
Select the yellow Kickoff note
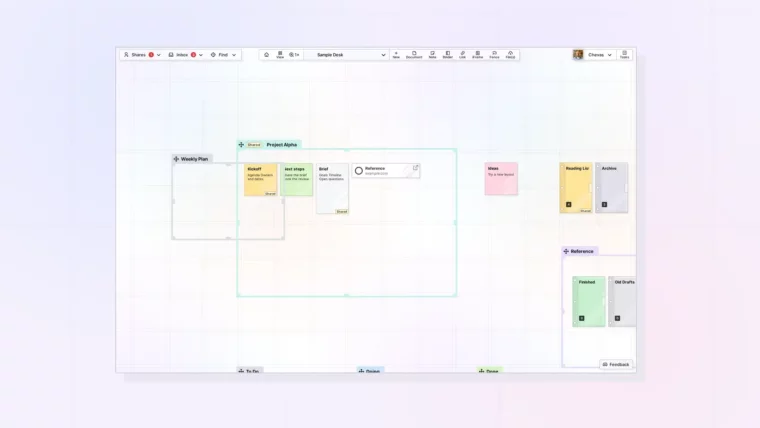[x=261, y=180]
